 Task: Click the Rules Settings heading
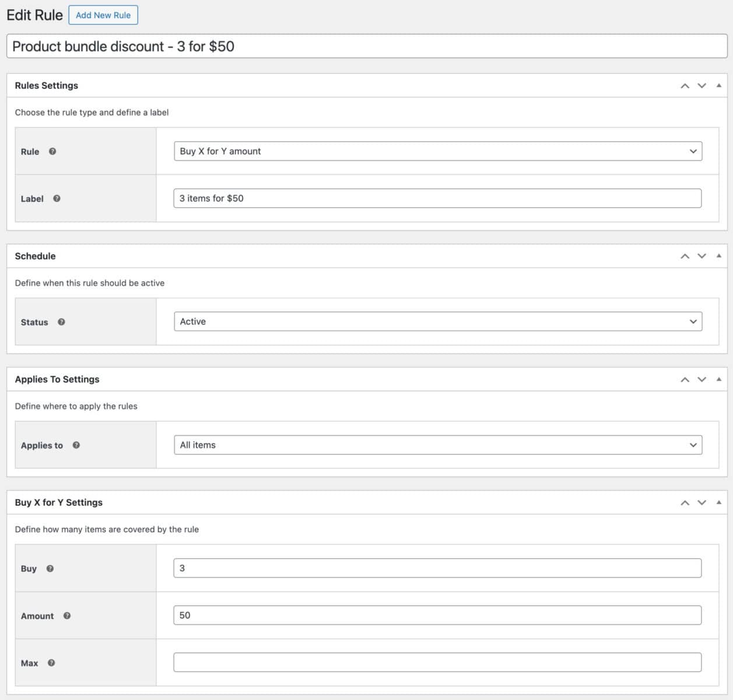(x=47, y=85)
